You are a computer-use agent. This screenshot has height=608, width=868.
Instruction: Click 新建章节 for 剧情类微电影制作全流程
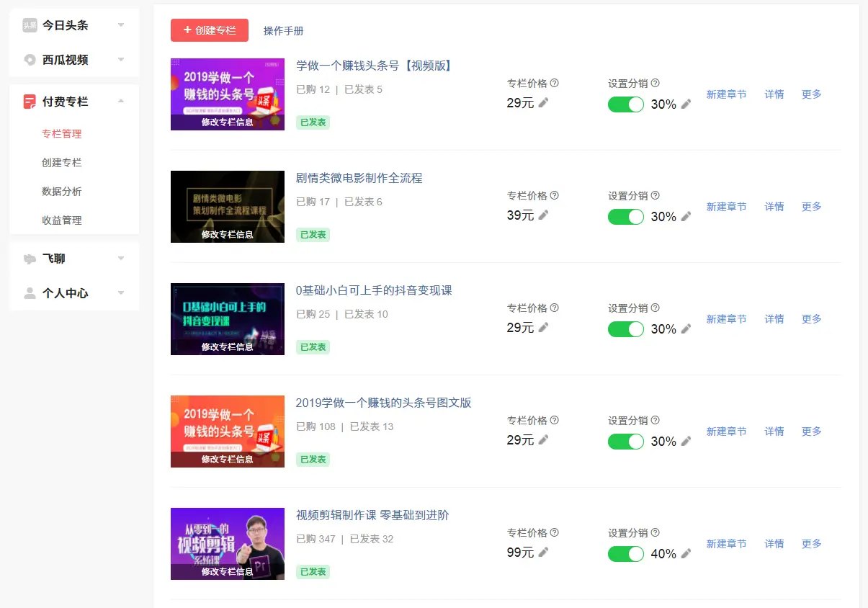[x=726, y=207]
